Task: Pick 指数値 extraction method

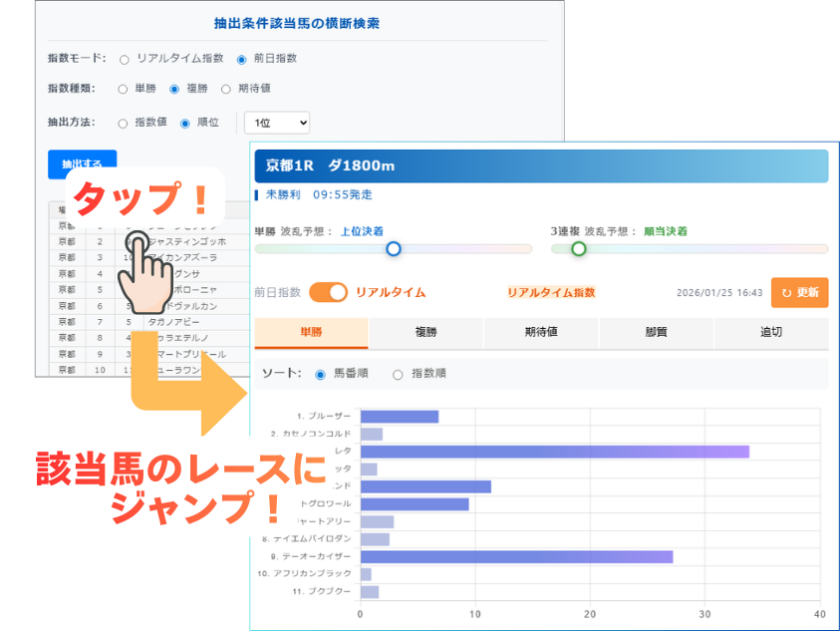Action: [x=124, y=124]
